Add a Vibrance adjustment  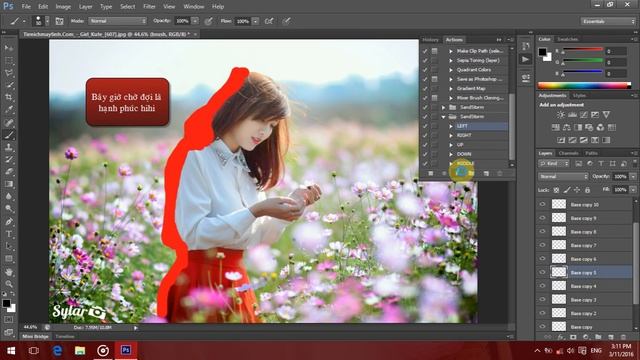click(x=606, y=115)
